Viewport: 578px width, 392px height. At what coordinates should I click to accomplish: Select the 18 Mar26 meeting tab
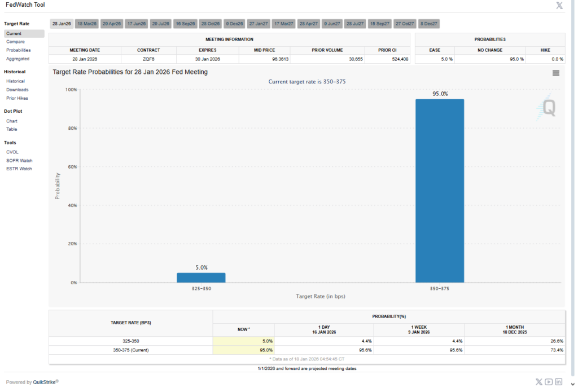click(x=87, y=24)
